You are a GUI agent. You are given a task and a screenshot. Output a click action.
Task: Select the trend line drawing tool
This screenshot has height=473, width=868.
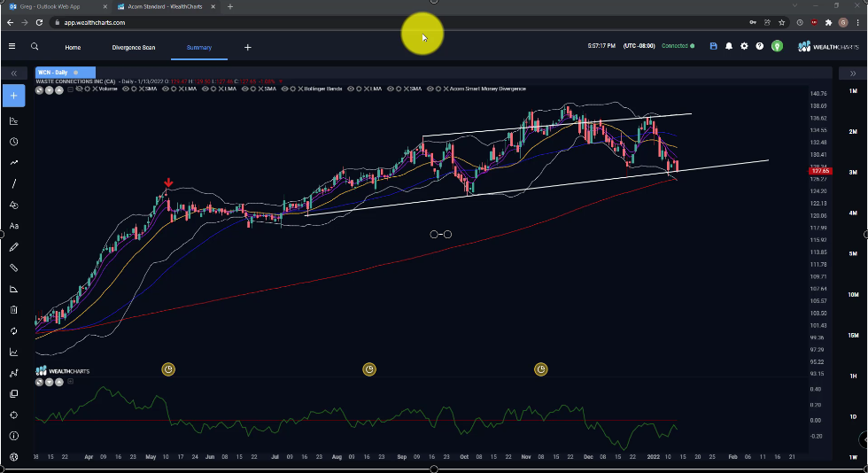(x=14, y=163)
